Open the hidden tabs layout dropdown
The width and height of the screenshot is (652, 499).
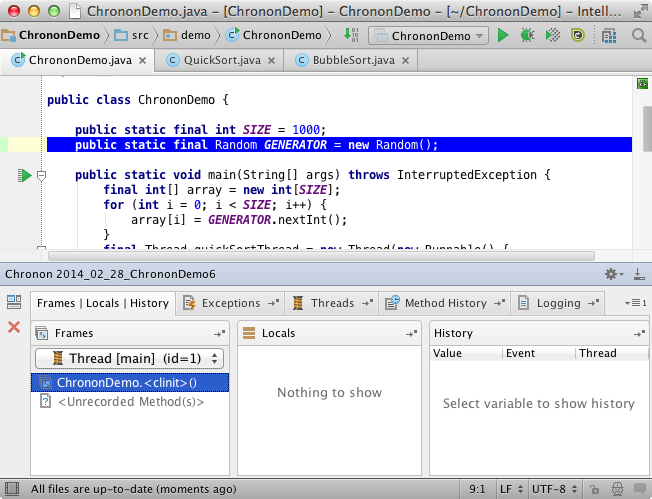click(x=635, y=303)
